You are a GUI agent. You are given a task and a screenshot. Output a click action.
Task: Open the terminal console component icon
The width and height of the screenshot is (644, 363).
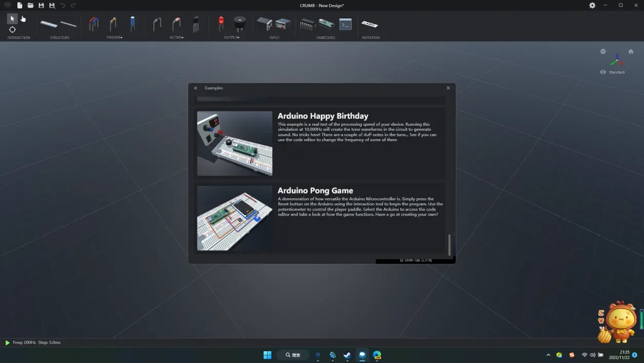(x=346, y=24)
